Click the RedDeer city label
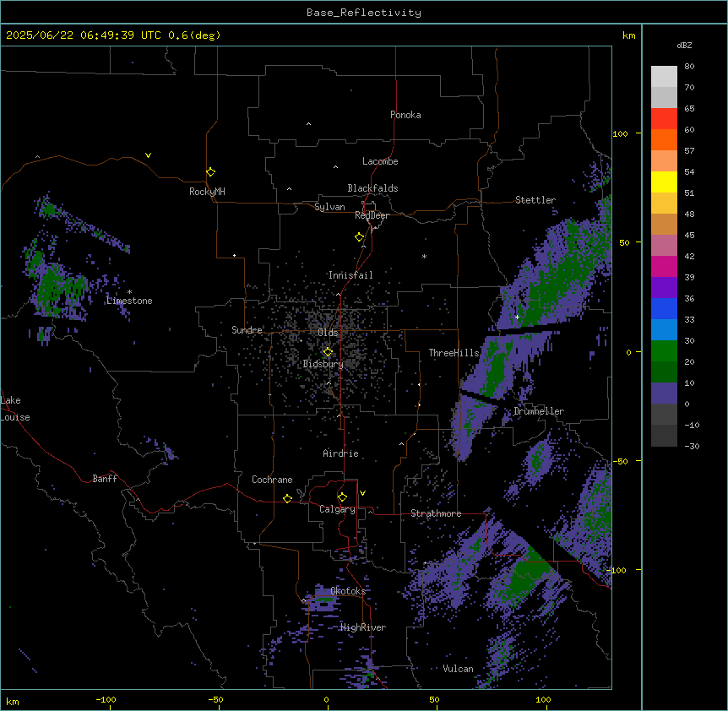Image resolution: width=728 pixels, height=711 pixels. click(372, 215)
